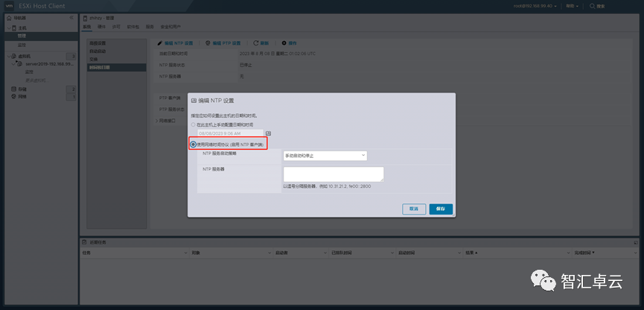
Task: Click the pencil icon for Edit NTP settings
Action: point(160,43)
